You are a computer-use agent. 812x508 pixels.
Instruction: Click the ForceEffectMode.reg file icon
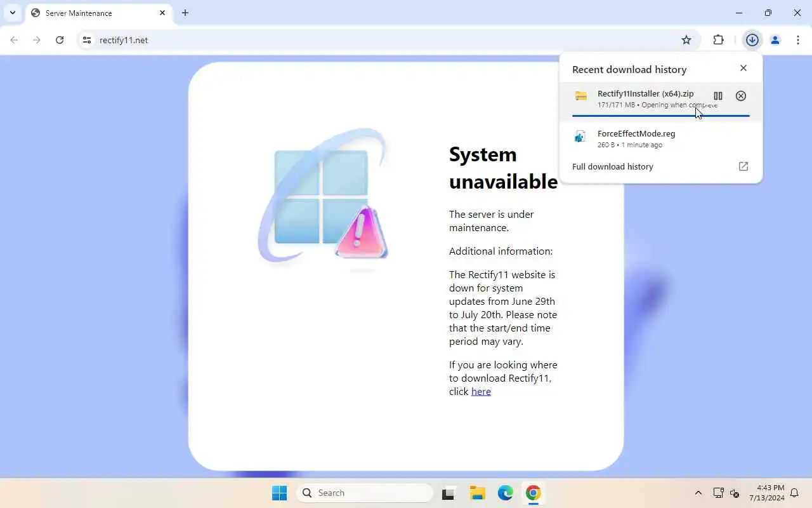580,137
